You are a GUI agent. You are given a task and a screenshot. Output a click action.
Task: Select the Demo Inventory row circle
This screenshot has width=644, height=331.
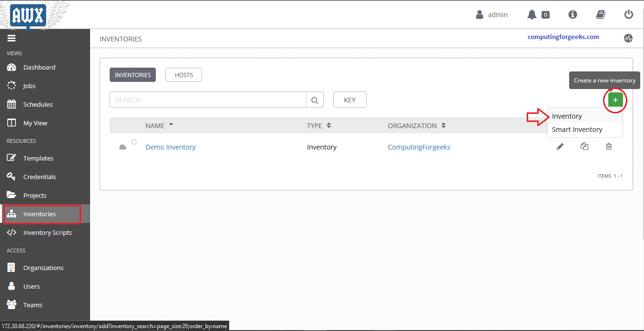pyautogui.click(x=134, y=141)
